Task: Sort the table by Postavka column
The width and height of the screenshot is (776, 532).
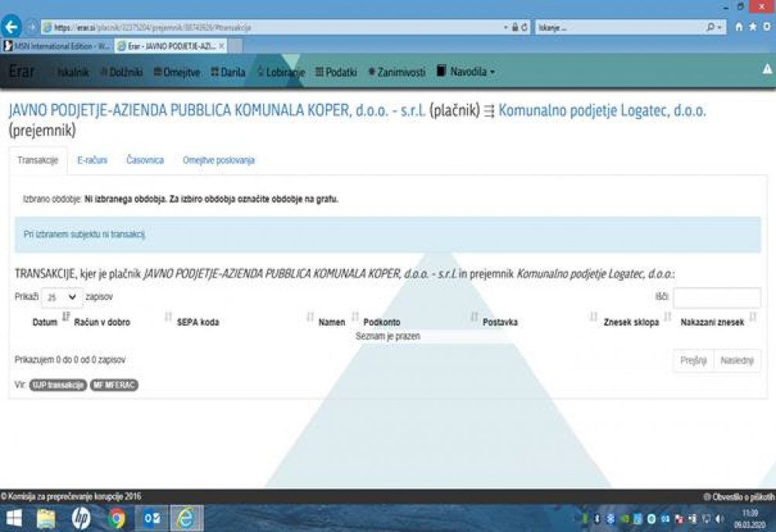Action: [x=500, y=322]
